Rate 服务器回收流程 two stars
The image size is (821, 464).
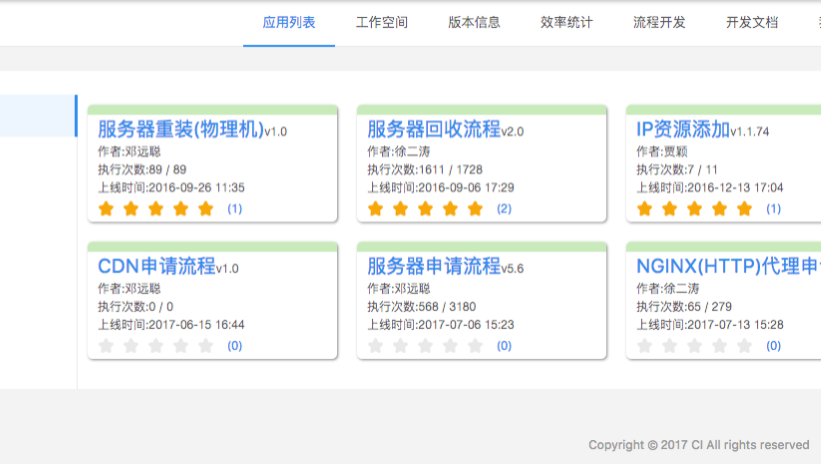[401, 208]
